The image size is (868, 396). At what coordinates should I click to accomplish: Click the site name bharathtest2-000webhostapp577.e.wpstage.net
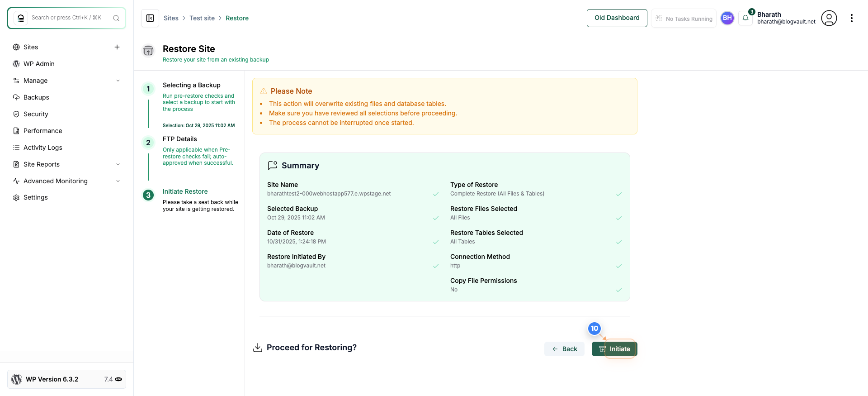click(329, 194)
